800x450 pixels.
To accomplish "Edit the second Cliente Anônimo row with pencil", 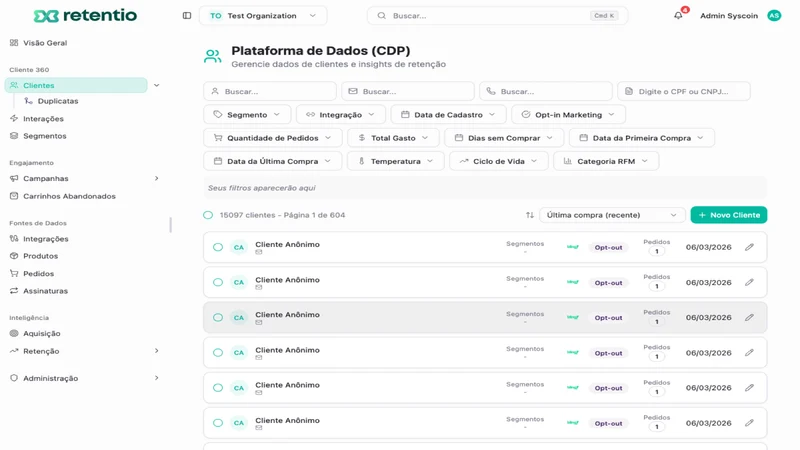I will pos(749,283).
